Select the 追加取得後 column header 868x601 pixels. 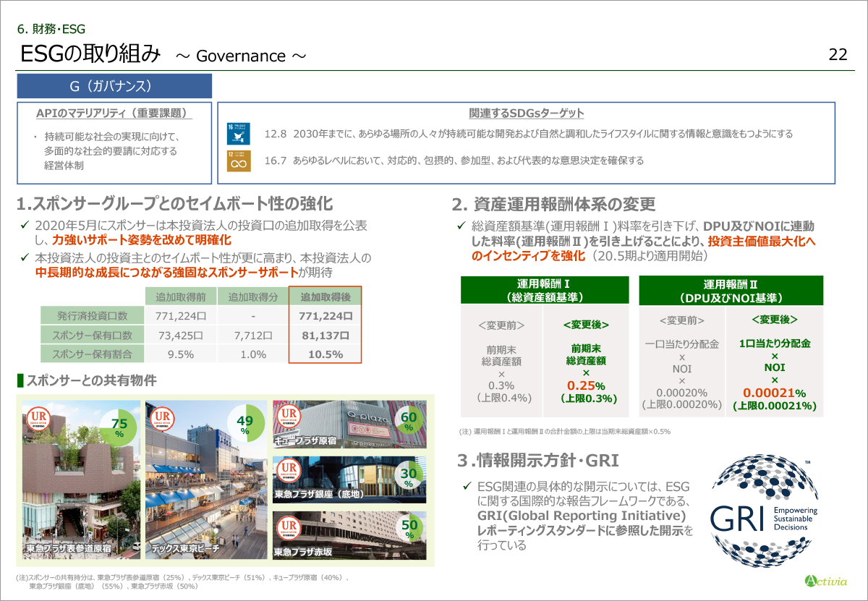click(325, 297)
